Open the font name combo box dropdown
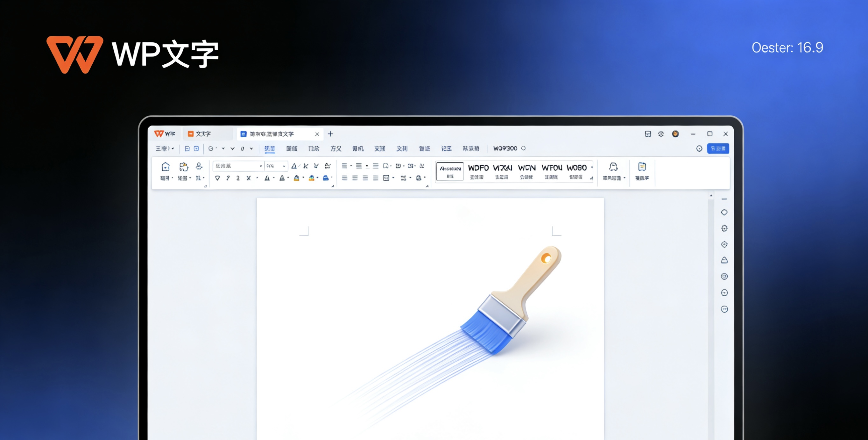The height and width of the screenshot is (440, 868). coord(260,166)
